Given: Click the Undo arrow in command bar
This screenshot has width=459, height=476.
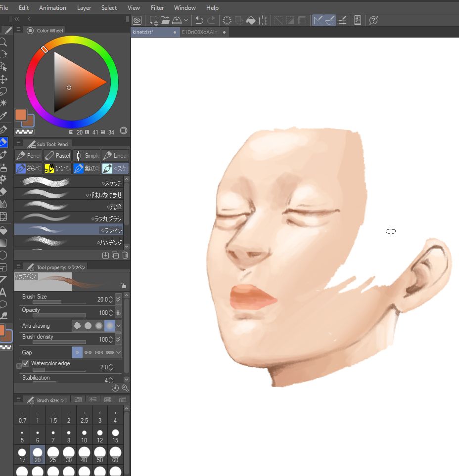Looking at the screenshot, I should (x=199, y=20).
